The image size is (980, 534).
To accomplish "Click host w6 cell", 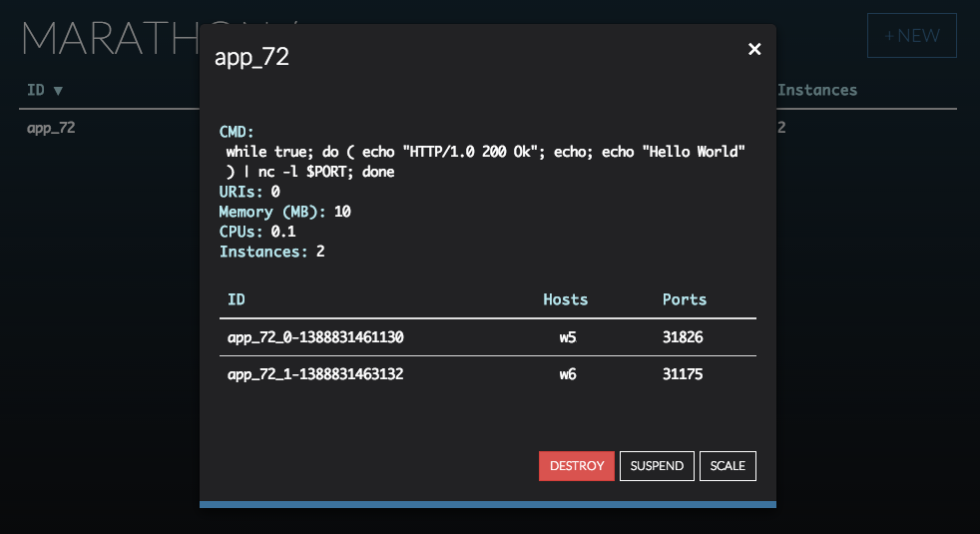I will 568,374.
